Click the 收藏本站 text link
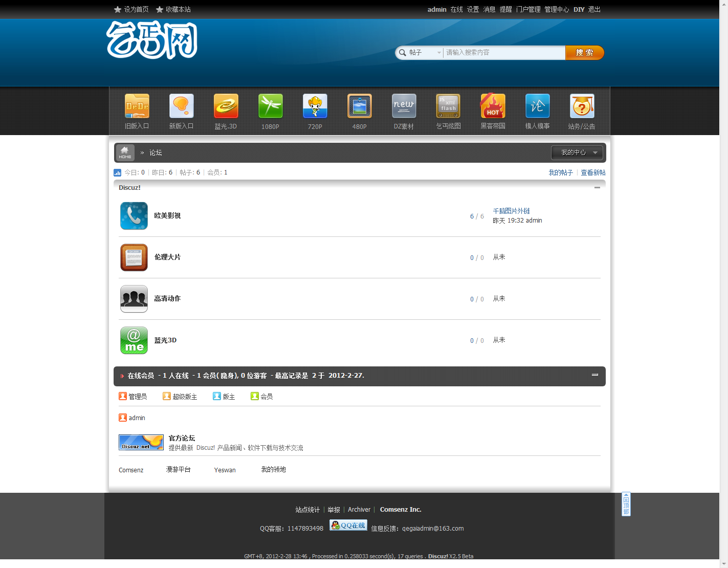 tap(179, 9)
